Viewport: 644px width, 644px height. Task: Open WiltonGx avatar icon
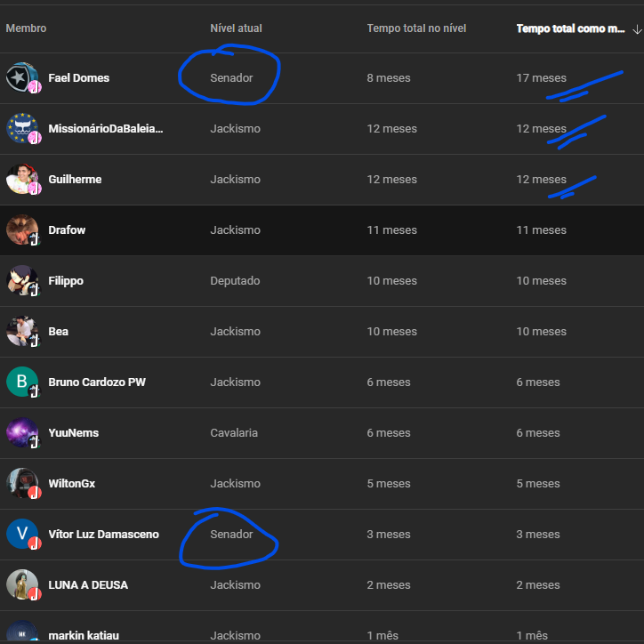pyautogui.click(x=22, y=483)
